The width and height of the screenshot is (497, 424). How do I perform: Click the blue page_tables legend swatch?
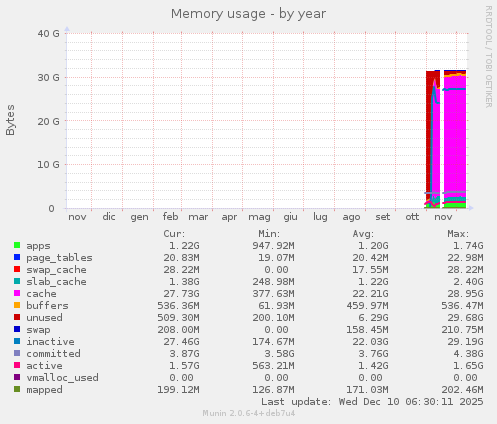(17, 257)
